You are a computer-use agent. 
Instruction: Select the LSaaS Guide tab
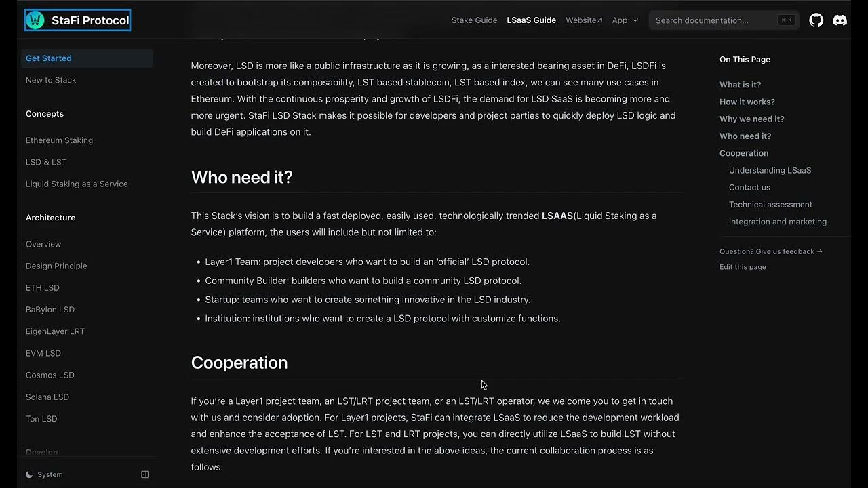[x=531, y=20]
